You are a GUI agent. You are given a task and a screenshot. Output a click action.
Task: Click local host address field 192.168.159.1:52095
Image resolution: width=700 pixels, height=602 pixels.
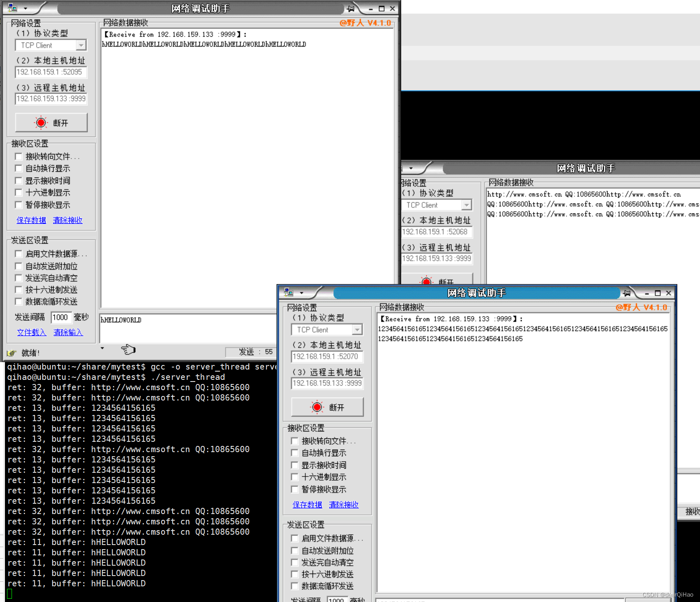click(51, 72)
